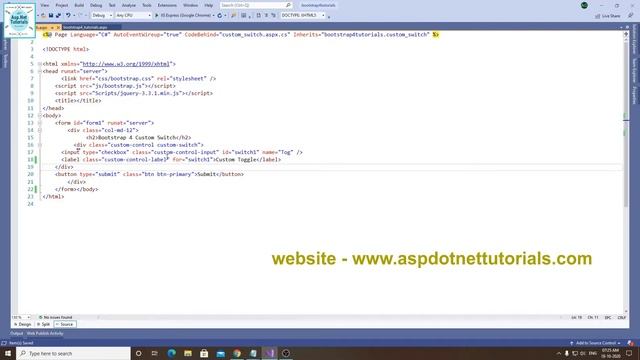Expand the IIS Express browser dropdown arrow
This screenshot has height=360, width=640.
213,16
